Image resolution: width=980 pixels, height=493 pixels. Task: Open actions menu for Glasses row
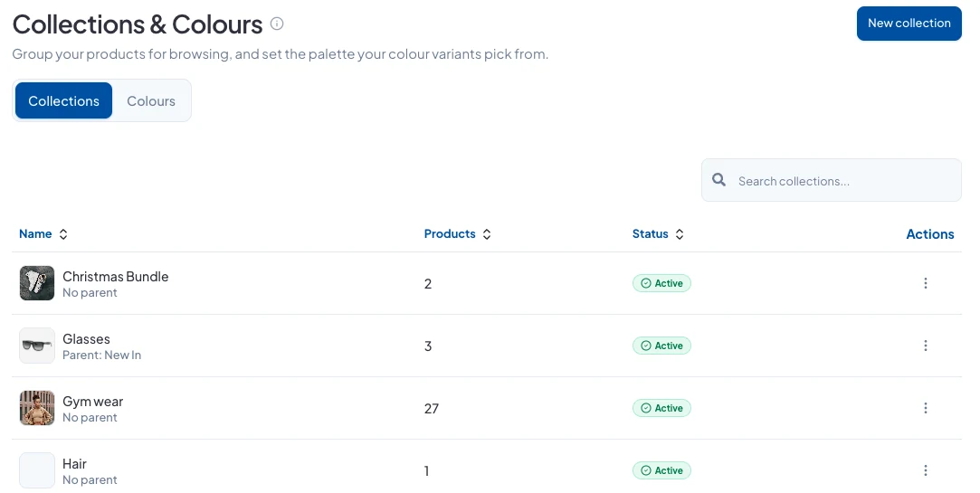[x=925, y=346]
